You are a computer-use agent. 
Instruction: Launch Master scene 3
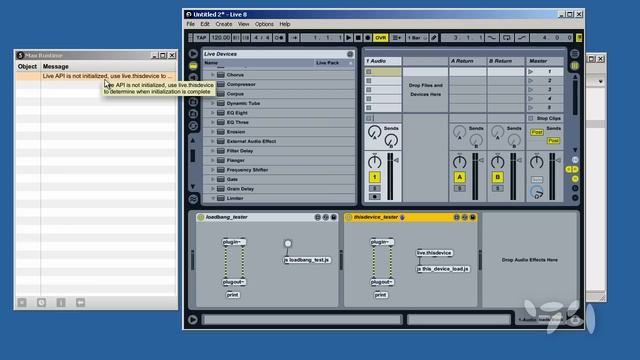coord(531,89)
